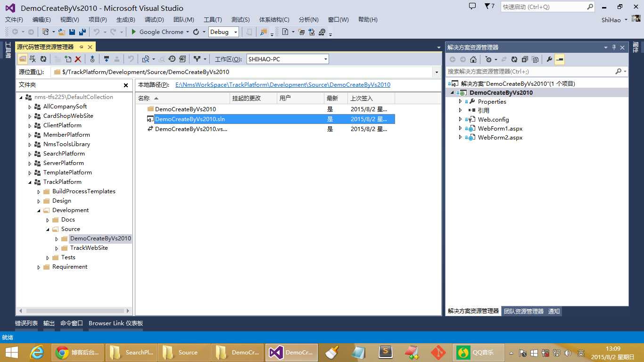The image size is (644, 362).
Task: Select the CardShopWebSite tree item
Action: pos(68,116)
